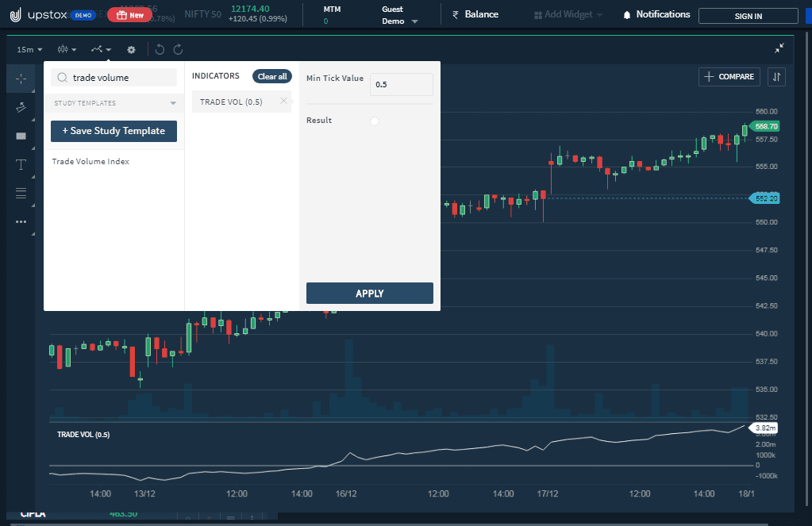812x526 pixels.
Task: Click the 558.70 current price label
Action: click(x=765, y=126)
